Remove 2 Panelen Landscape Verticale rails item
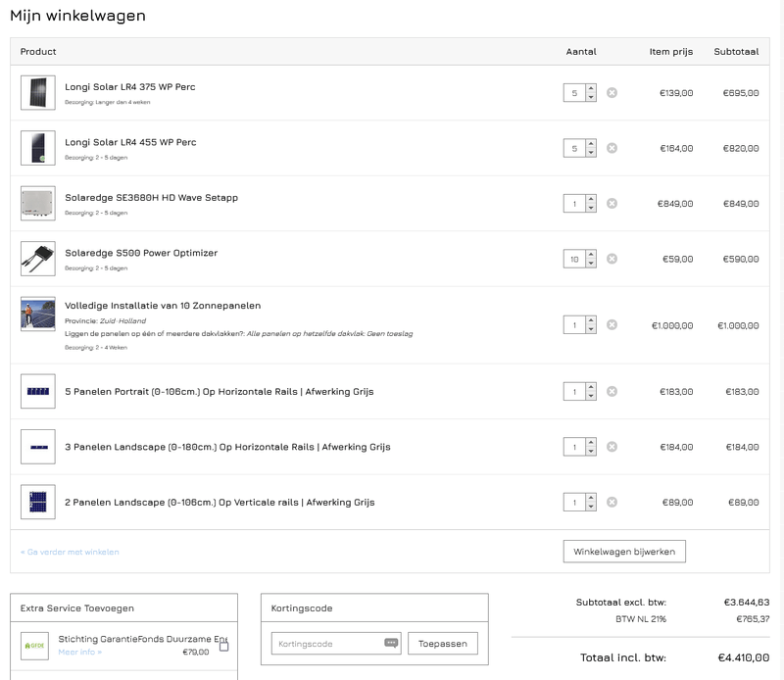The height and width of the screenshot is (680, 784). (612, 502)
